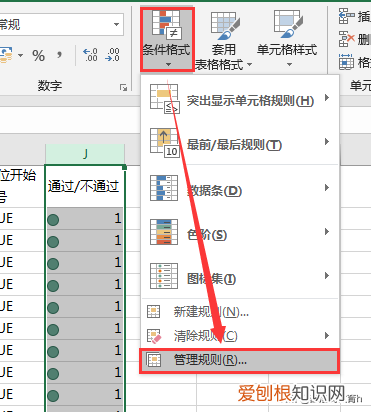The height and width of the screenshot is (412, 371).
Task: Expand the 套用表格格式 dropdown arrow
Action: (x=249, y=64)
